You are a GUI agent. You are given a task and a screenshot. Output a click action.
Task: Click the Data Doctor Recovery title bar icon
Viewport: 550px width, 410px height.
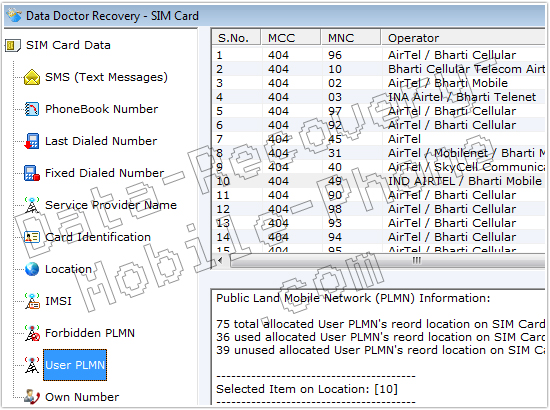click(x=14, y=15)
